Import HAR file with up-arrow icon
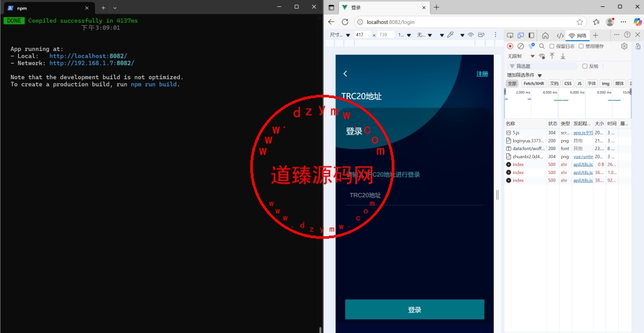Screen dimensions: 644x333 (552, 56)
